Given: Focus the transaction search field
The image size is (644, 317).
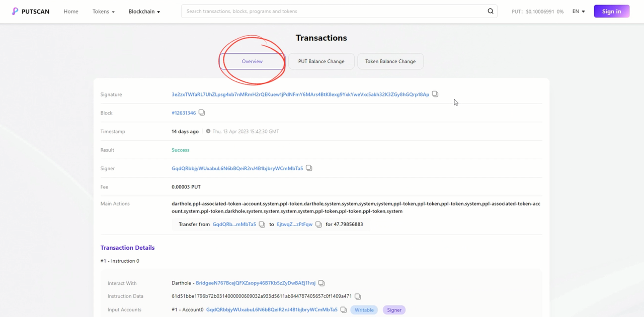Looking at the screenshot, I should coord(332,11).
